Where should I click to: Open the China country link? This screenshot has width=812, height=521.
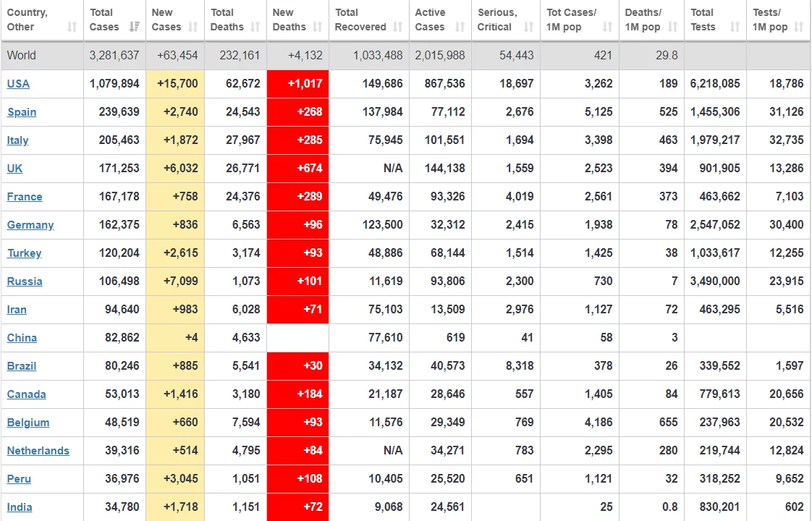pyautogui.click(x=22, y=338)
